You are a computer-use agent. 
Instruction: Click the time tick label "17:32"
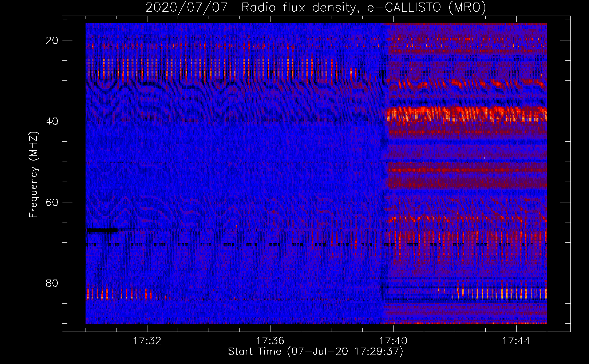click(x=147, y=341)
